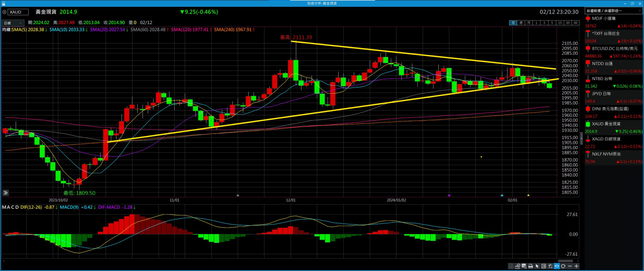Click the ▼9.25(-0.46%) price change
644x271 pixels.
click(x=199, y=12)
